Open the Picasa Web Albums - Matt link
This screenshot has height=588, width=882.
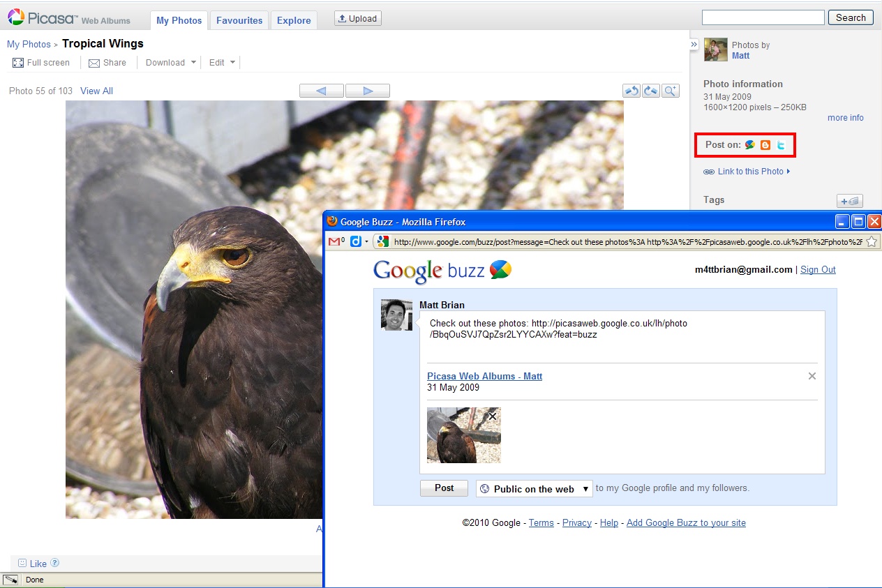(x=484, y=376)
